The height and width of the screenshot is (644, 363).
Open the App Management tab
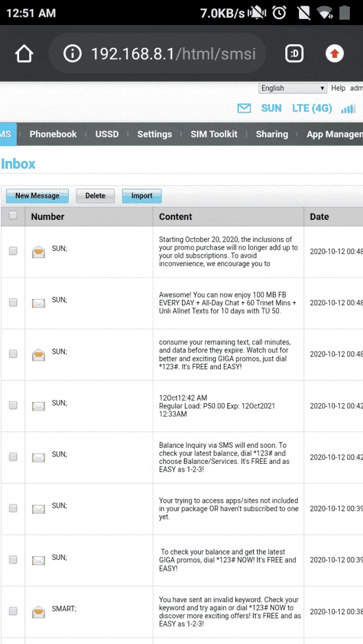click(334, 134)
